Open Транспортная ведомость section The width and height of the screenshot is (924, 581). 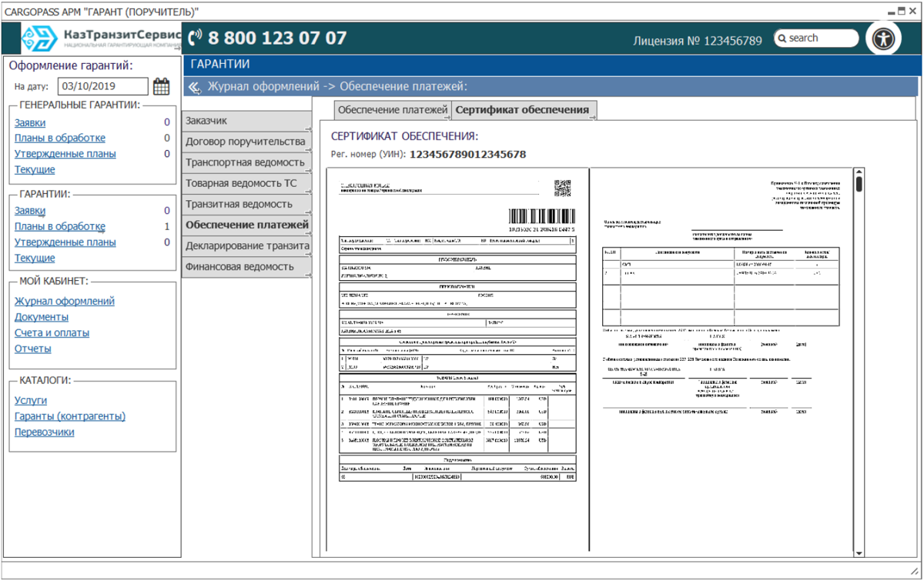coord(246,162)
